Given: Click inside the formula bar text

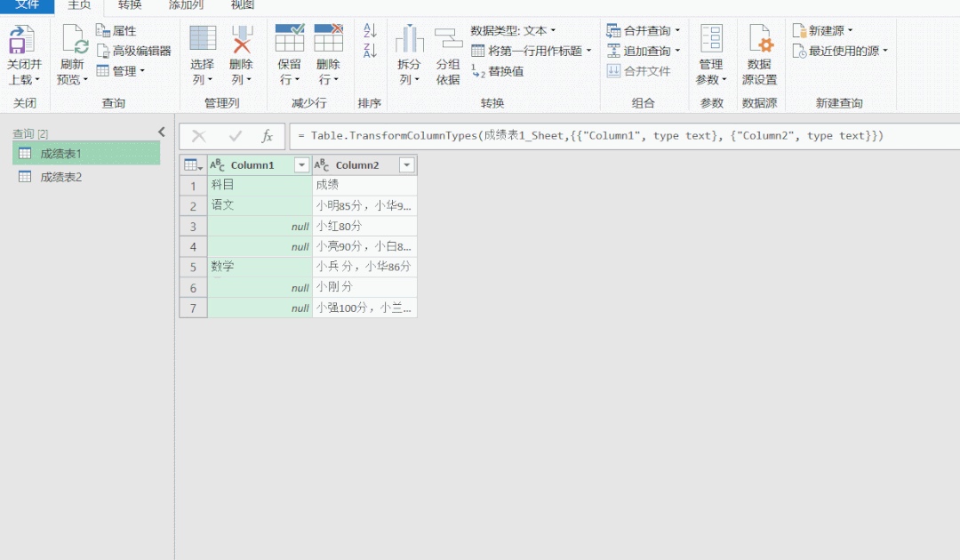Looking at the screenshot, I should 590,136.
